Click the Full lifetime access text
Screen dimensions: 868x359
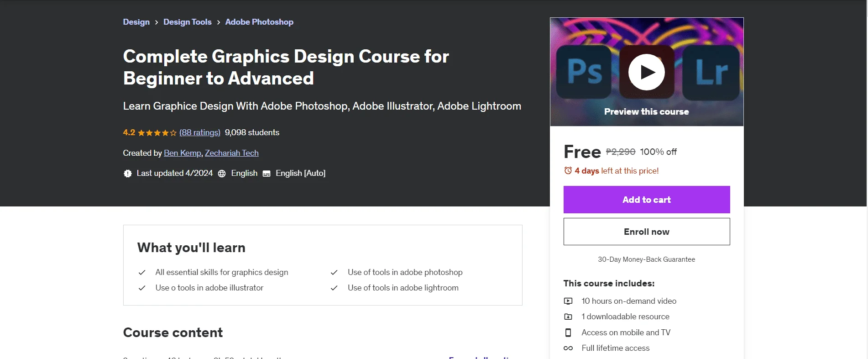coord(616,348)
